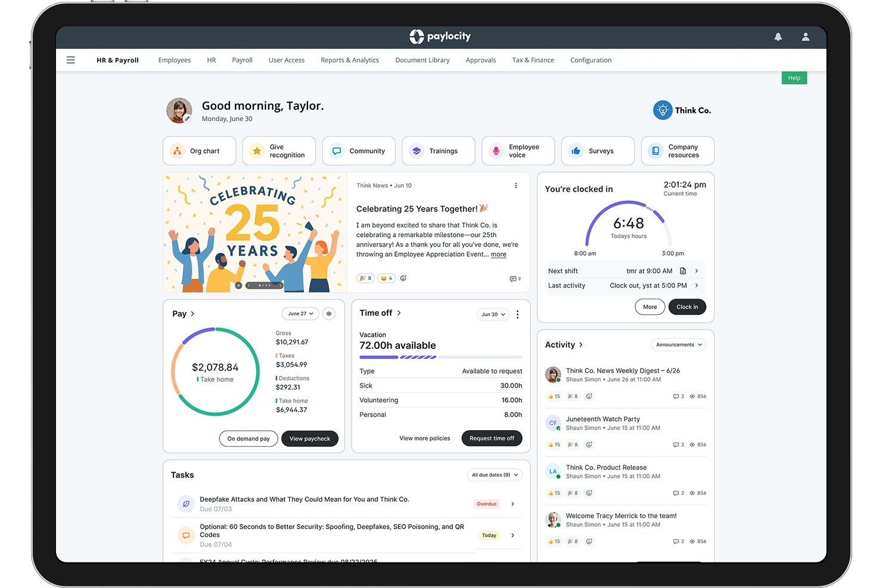This screenshot has height=588, width=882.
Task: Open the Employees menu
Action: (175, 60)
